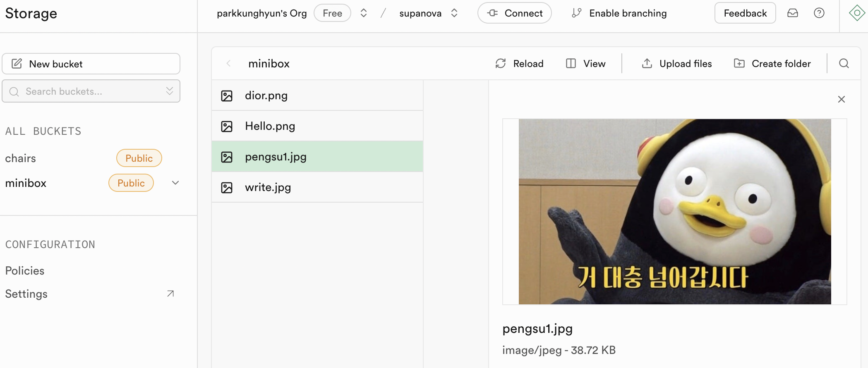868x368 pixels.
Task: Click Upload files
Action: coord(677,63)
